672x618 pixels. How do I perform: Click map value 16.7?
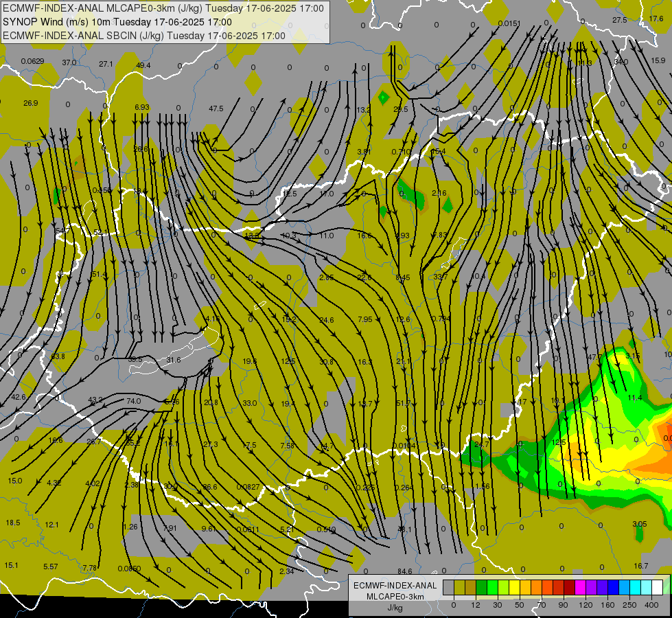640,566
